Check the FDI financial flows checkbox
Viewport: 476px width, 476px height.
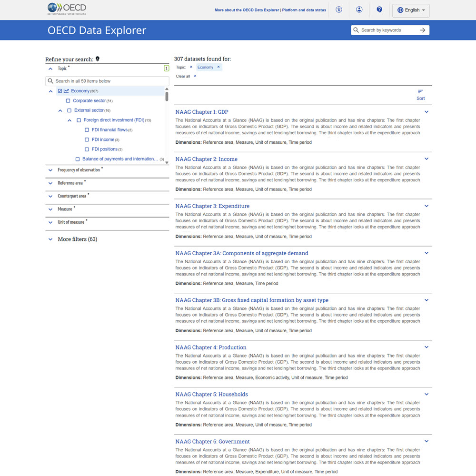[87, 130]
